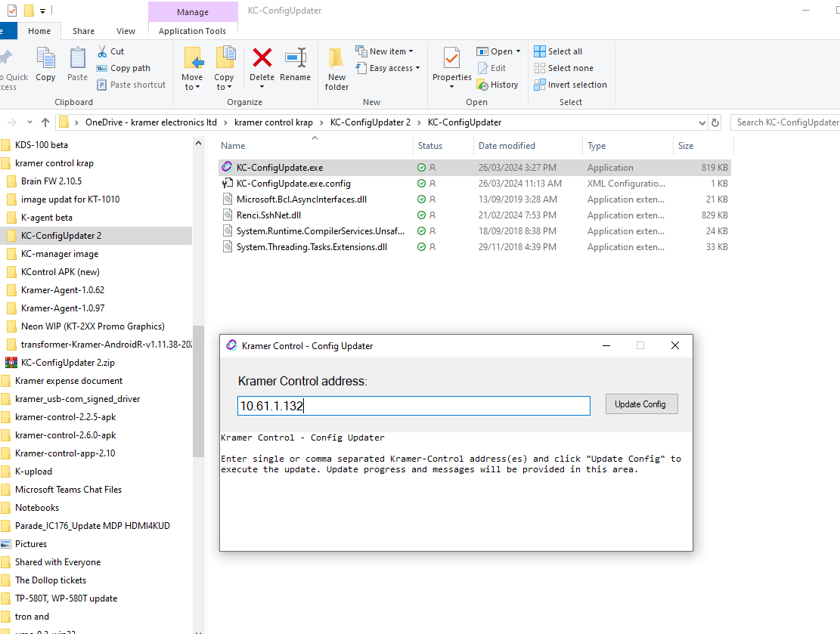The width and height of the screenshot is (840, 634).
Task: Expand the Move to dropdown
Action: pos(192,87)
